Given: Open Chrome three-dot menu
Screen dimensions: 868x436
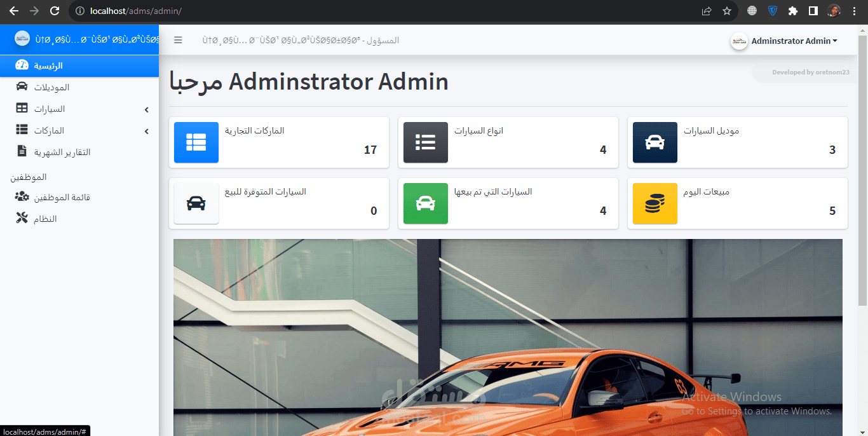Looking at the screenshot, I should pyautogui.click(x=854, y=11).
